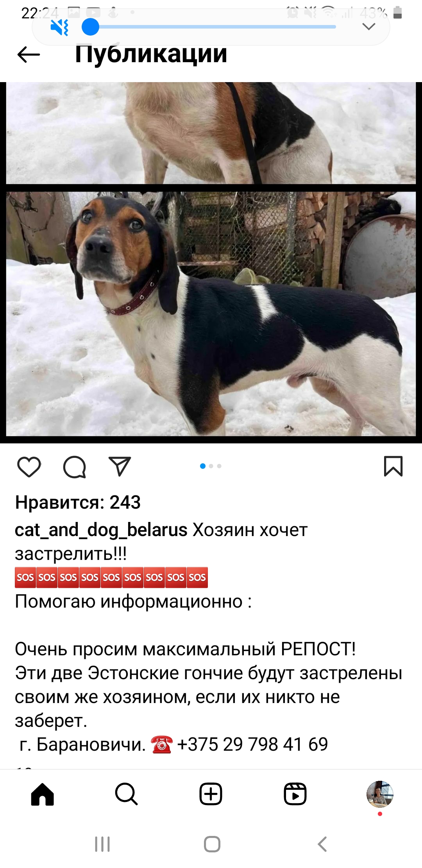Save the post with the bookmark icon
The width and height of the screenshot is (422, 868).
pyautogui.click(x=393, y=466)
